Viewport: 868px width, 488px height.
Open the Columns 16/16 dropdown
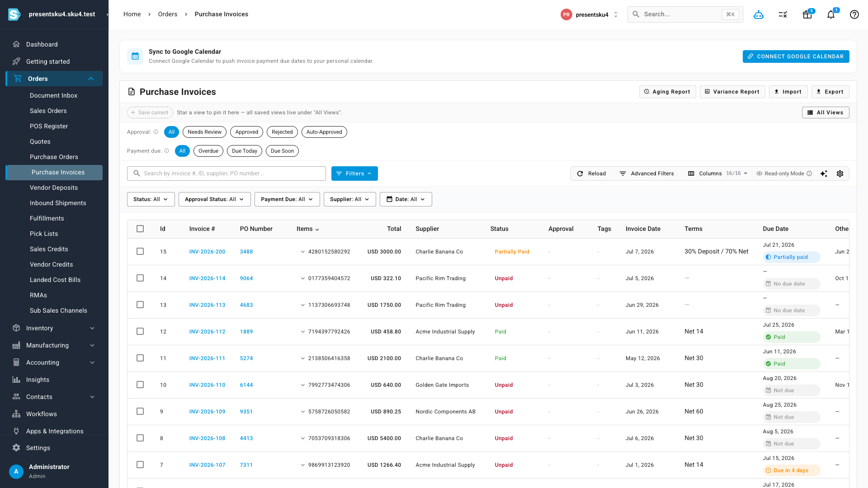[718, 174]
